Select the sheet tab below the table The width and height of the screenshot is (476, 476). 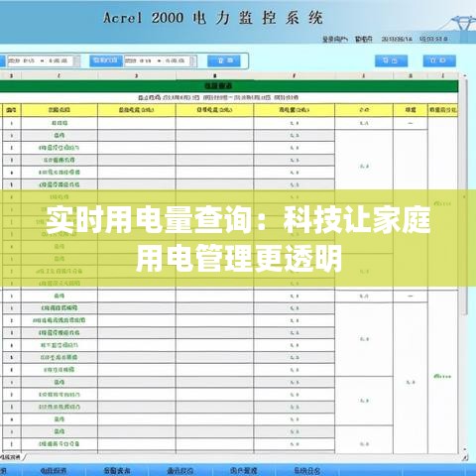pos(11,457)
